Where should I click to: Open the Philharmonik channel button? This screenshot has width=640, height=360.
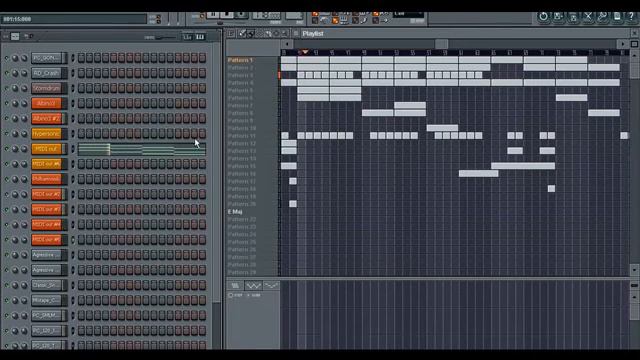tap(47, 179)
